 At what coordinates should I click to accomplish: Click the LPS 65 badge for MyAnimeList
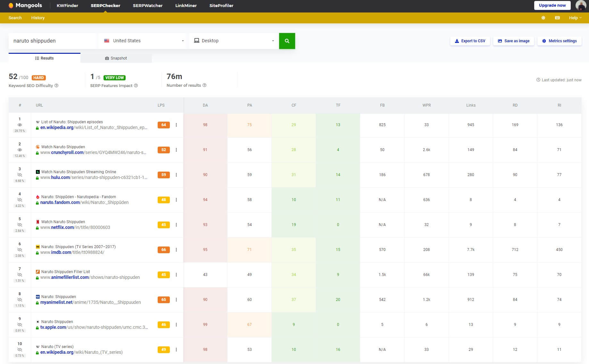pyautogui.click(x=163, y=300)
